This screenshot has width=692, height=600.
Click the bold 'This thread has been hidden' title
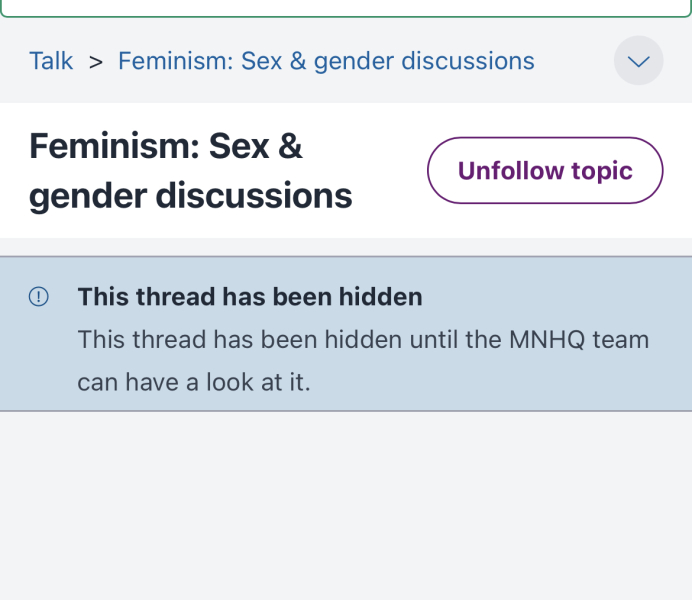tap(250, 297)
